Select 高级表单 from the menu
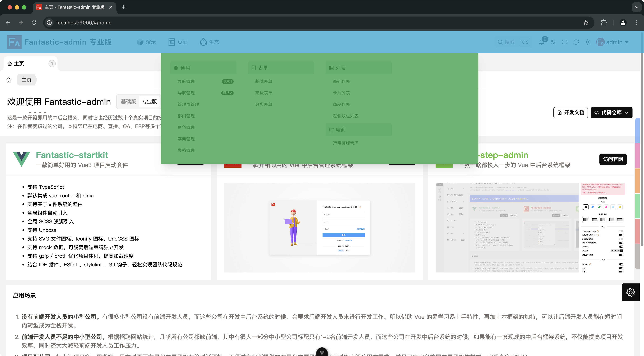Image resolution: width=644 pixels, height=356 pixels. coord(263,93)
